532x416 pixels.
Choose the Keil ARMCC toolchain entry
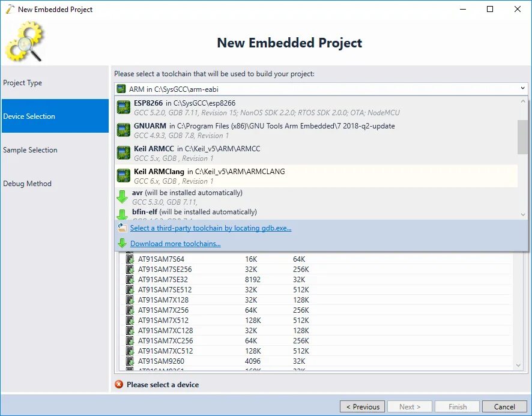pyautogui.click(x=316, y=153)
